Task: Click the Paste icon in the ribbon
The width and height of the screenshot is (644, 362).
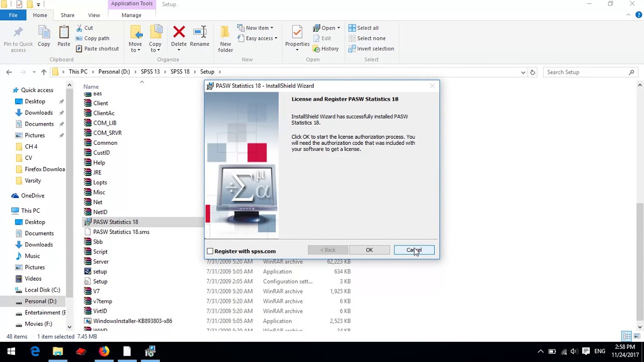Action: [x=64, y=33]
